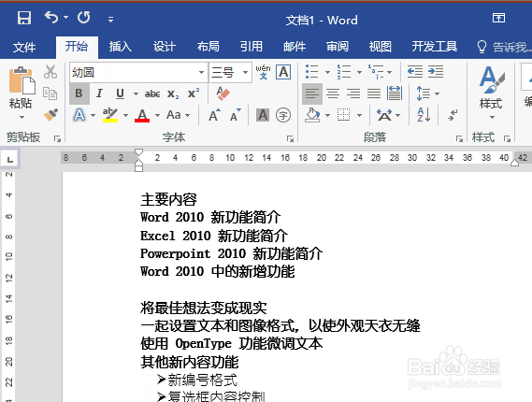Switch to the 视图 tab
This screenshot has width=532, height=402.
(x=381, y=47)
